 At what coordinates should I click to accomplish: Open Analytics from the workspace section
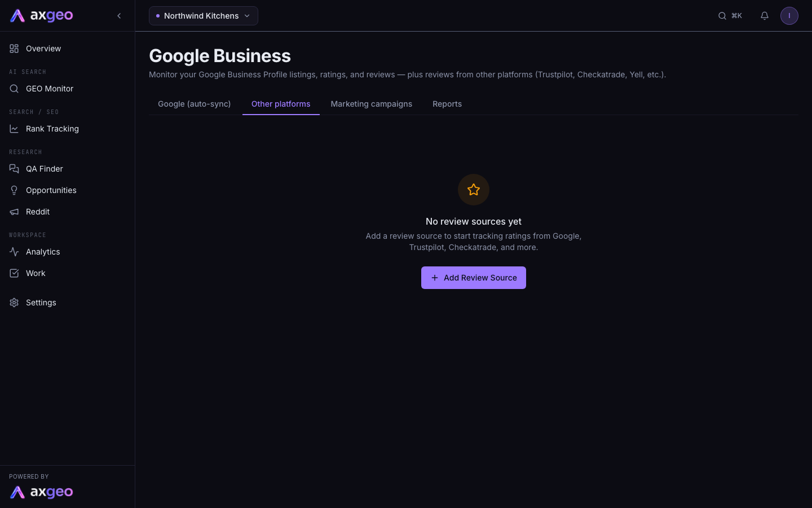pyautogui.click(x=43, y=252)
